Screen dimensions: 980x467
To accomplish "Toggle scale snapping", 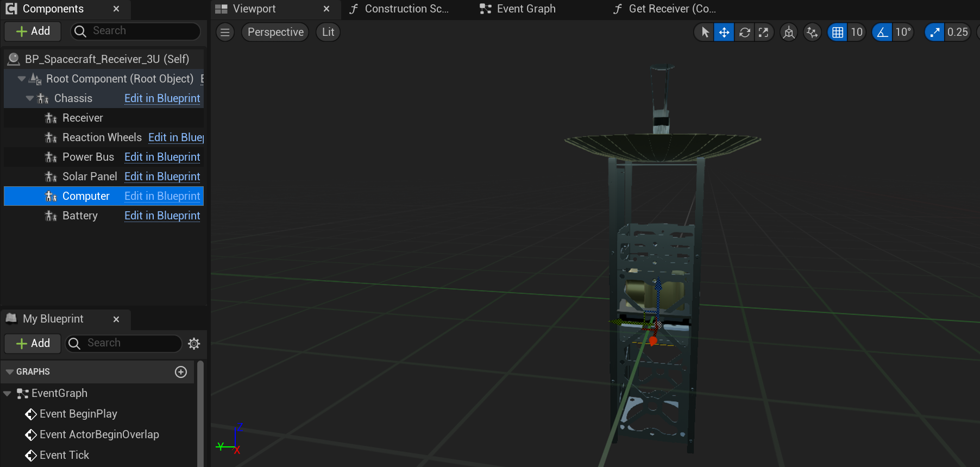I will [x=934, y=33].
